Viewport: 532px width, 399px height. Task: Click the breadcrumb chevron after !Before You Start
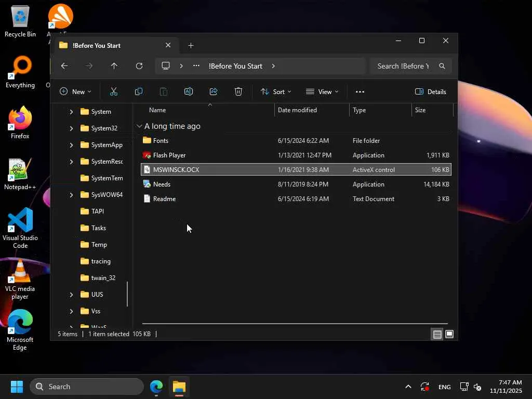pyautogui.click(x=273, y=66)
